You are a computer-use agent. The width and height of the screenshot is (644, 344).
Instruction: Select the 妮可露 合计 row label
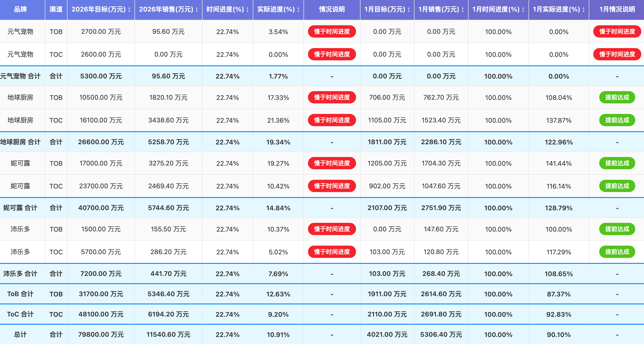(x=20, y=208)
